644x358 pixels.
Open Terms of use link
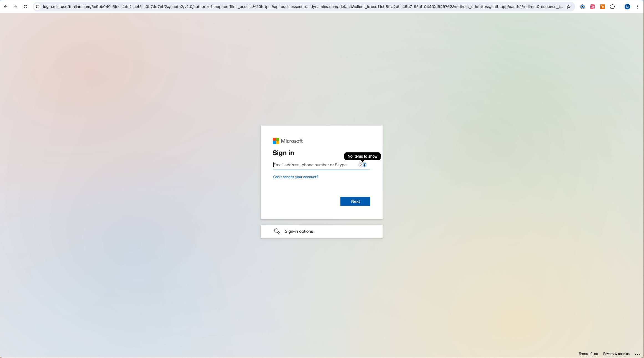tap(588, 354)
